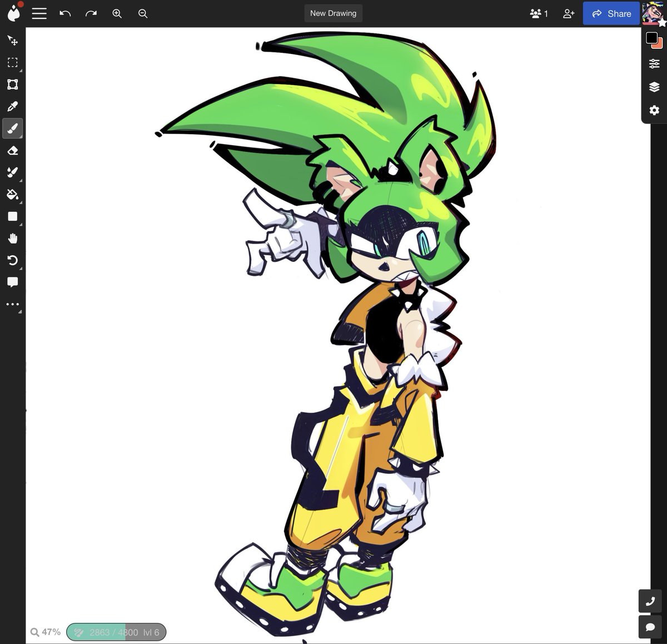Screen dimensions: 667x644
Task: Click the 47% zoom level indicator
Action: [46, 632]
